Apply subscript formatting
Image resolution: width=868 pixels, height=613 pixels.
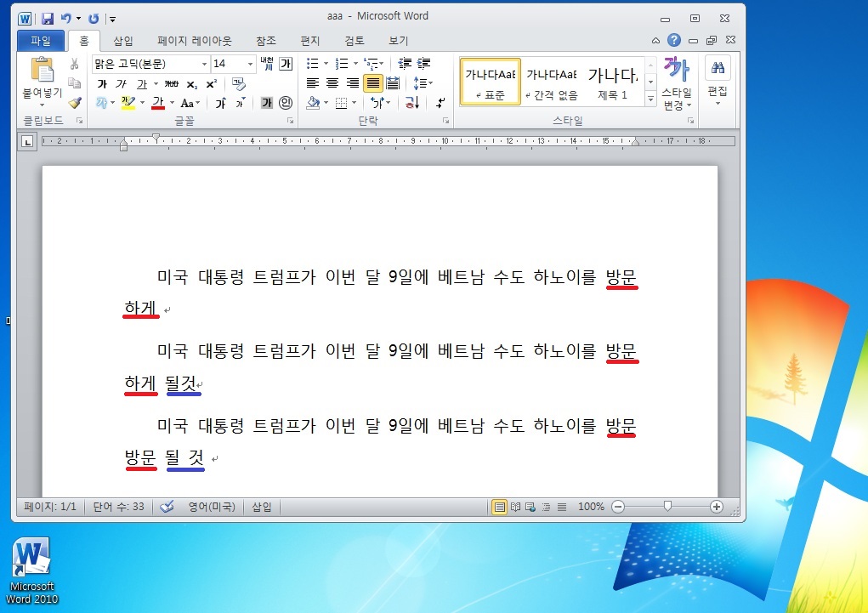coord(191,84)
